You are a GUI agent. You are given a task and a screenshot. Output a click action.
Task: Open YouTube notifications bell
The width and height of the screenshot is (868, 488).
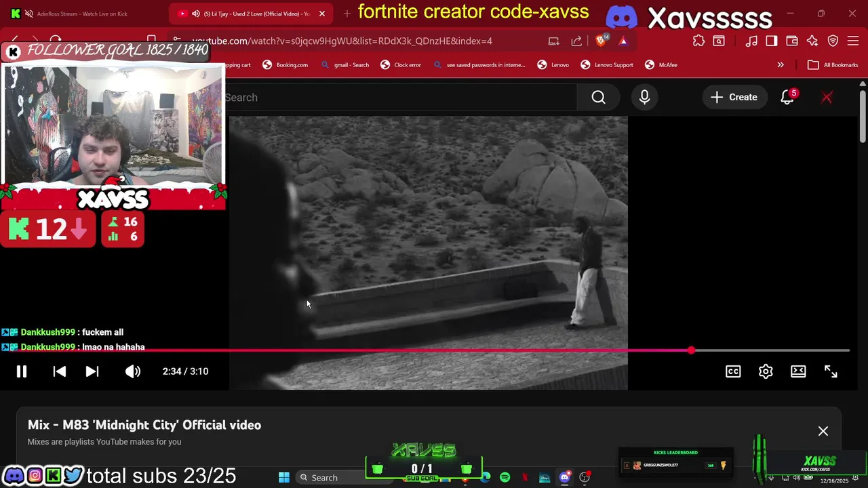pyautogui.click(x=787, y=98)
